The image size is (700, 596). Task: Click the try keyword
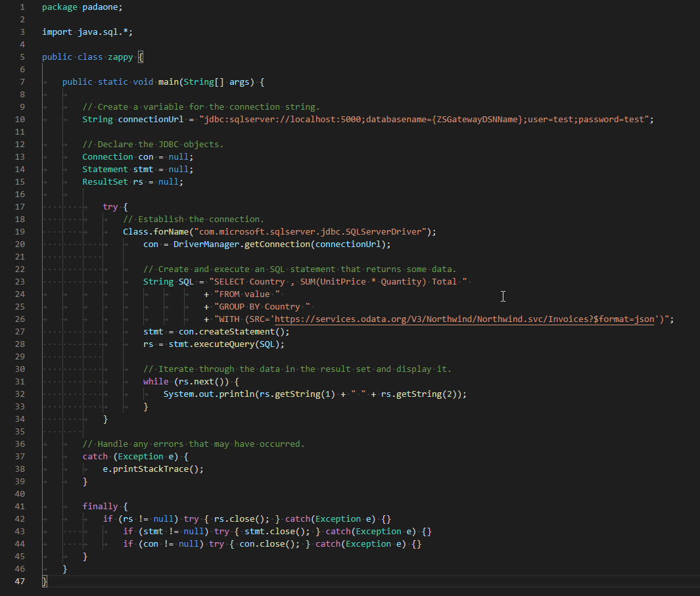click(x=110, y=206)
